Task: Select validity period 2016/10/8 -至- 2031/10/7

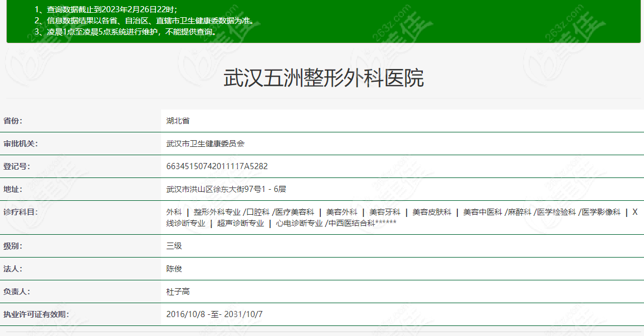Action: (x=214, y=315)
